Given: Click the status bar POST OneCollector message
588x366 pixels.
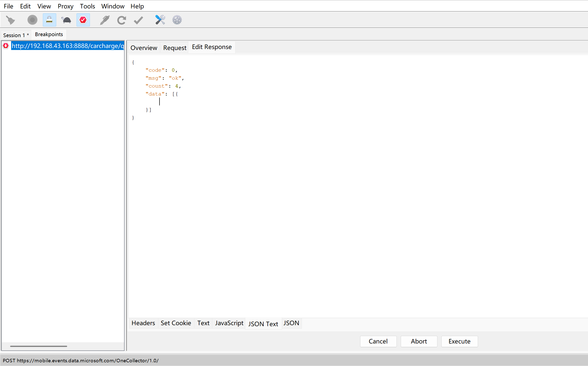Looking at the screenshot, I should [81, 361].
